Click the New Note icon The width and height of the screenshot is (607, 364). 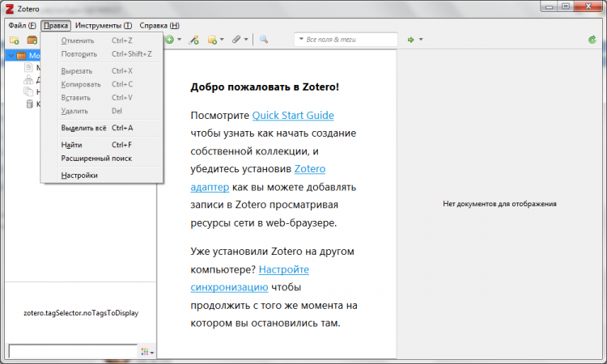pyautogui.click(x=213, y=40)
